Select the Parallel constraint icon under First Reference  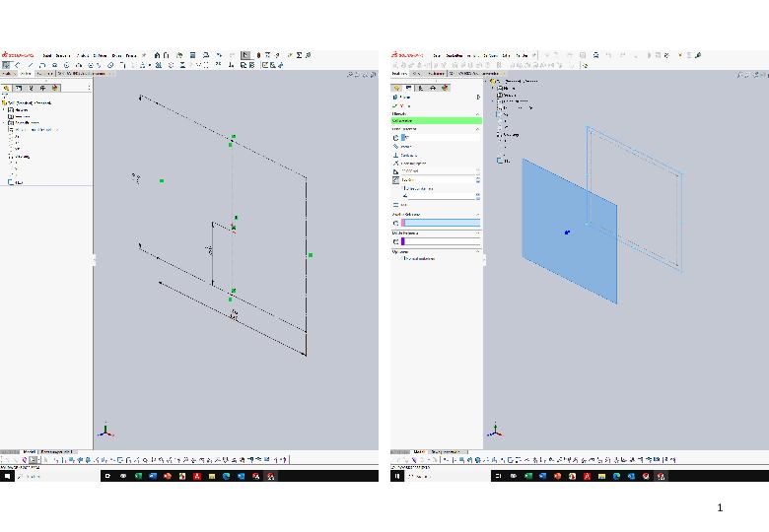coord(396,146)
